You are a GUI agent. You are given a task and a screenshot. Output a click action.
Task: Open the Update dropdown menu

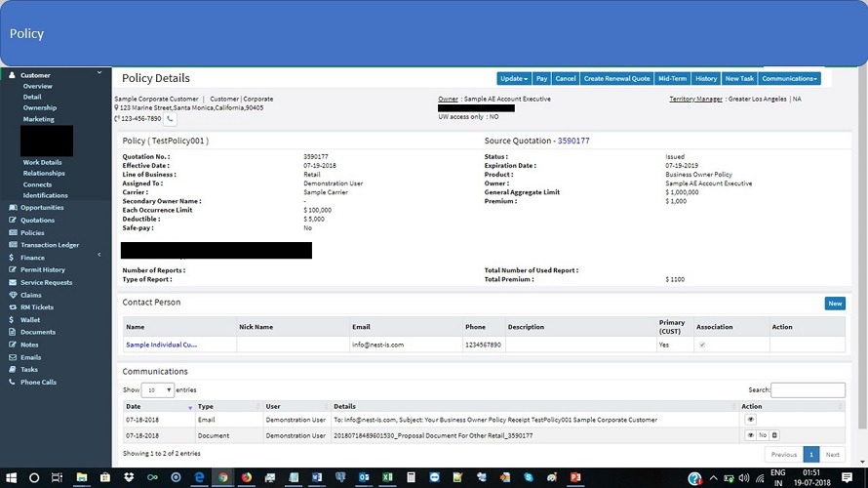pos(513,79)
